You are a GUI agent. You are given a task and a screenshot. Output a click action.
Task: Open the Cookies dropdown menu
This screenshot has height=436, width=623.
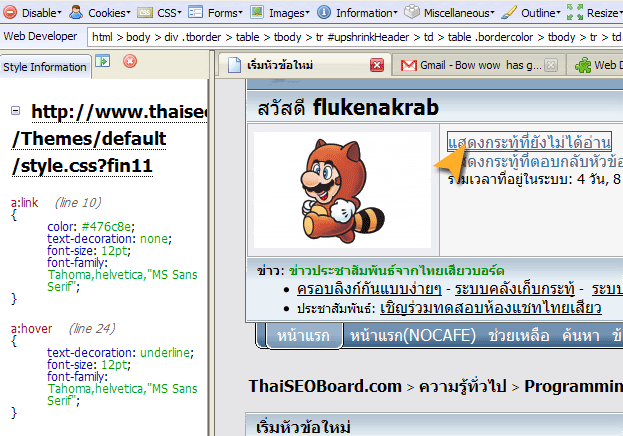[x=109, y=13]
